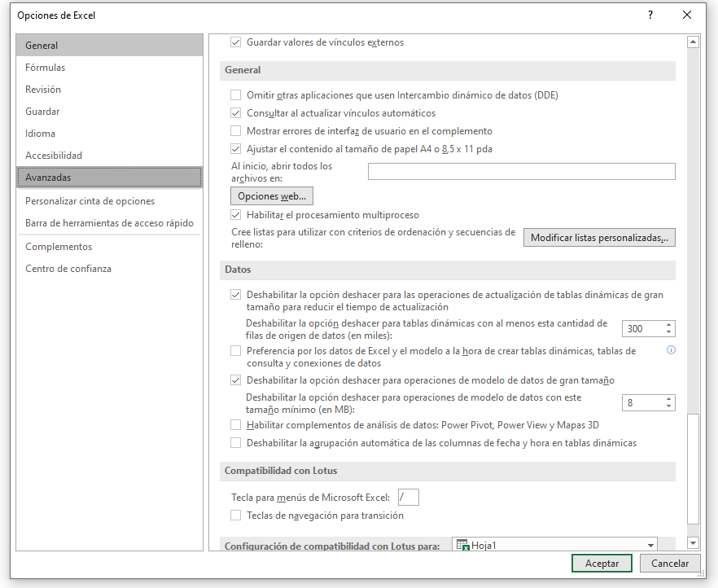Select the Avanzadas category

click(x=109, y=178)
